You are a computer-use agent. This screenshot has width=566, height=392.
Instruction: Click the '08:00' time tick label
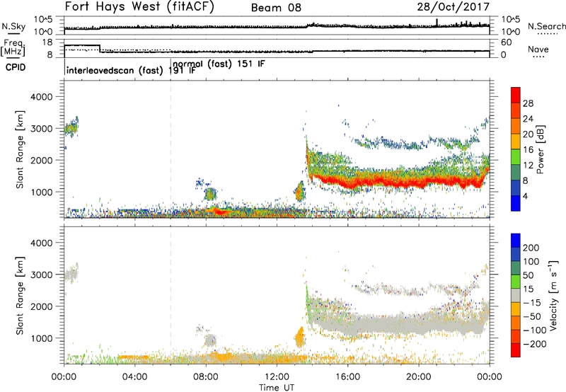pos(205,377)
